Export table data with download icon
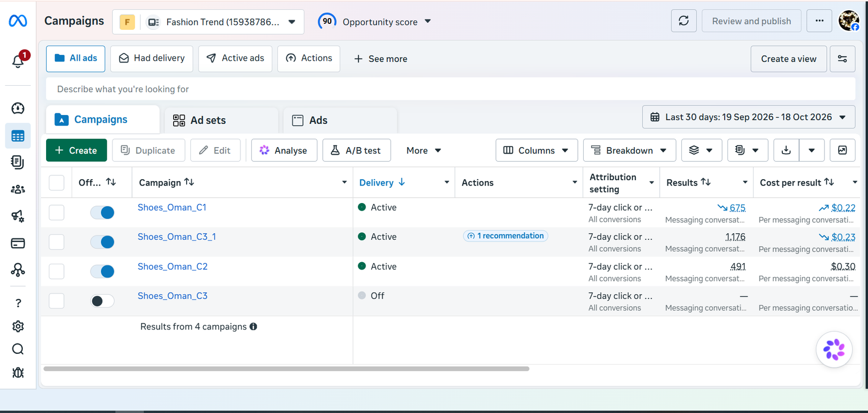 coord(786,150)
